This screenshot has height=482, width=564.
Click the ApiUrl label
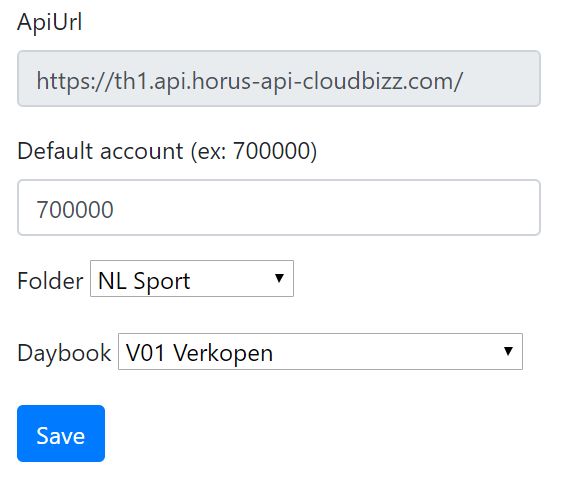(50, 22)
